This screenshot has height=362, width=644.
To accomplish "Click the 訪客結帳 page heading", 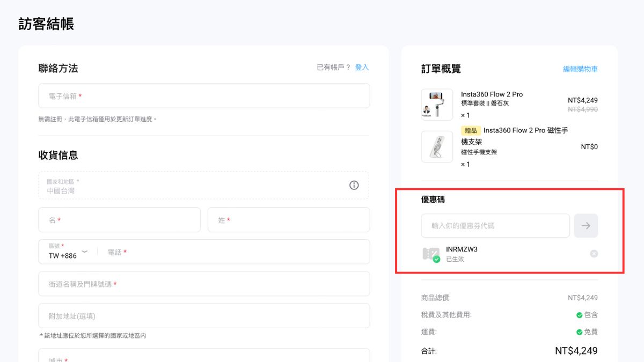I will coord(46,24).
